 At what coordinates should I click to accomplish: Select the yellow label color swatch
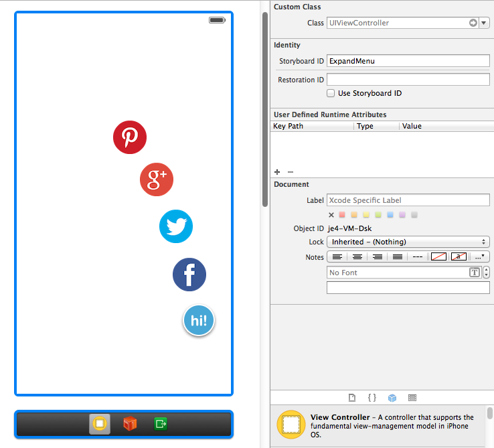coord(365,215)
